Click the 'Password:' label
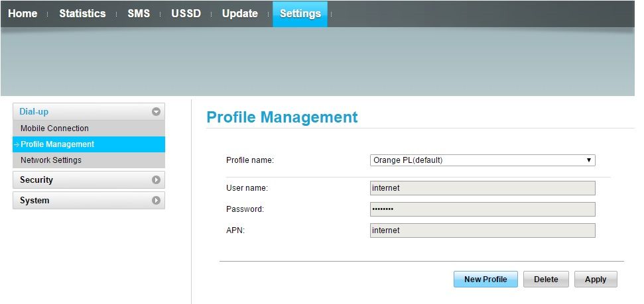 [245, 209]
